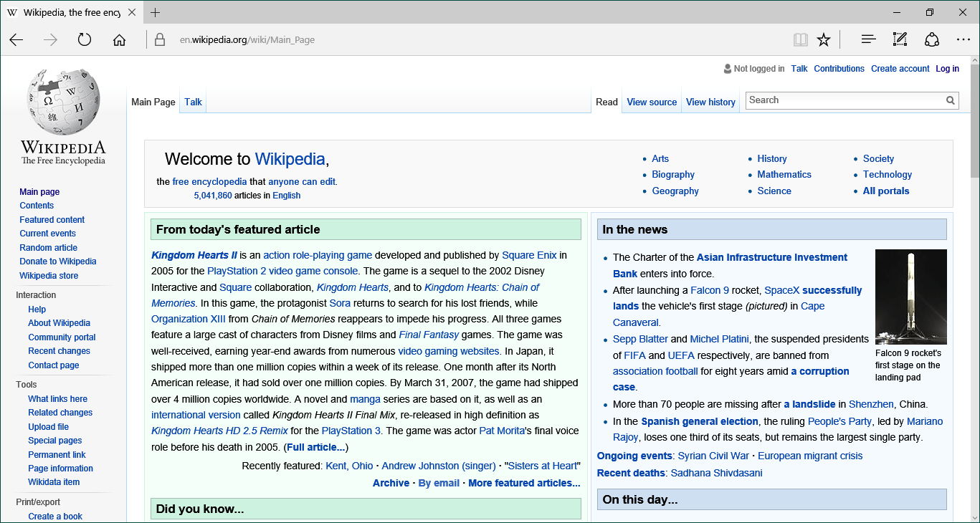Open the Biography portal link
980x523 pixels.
[x=673, y=175]
